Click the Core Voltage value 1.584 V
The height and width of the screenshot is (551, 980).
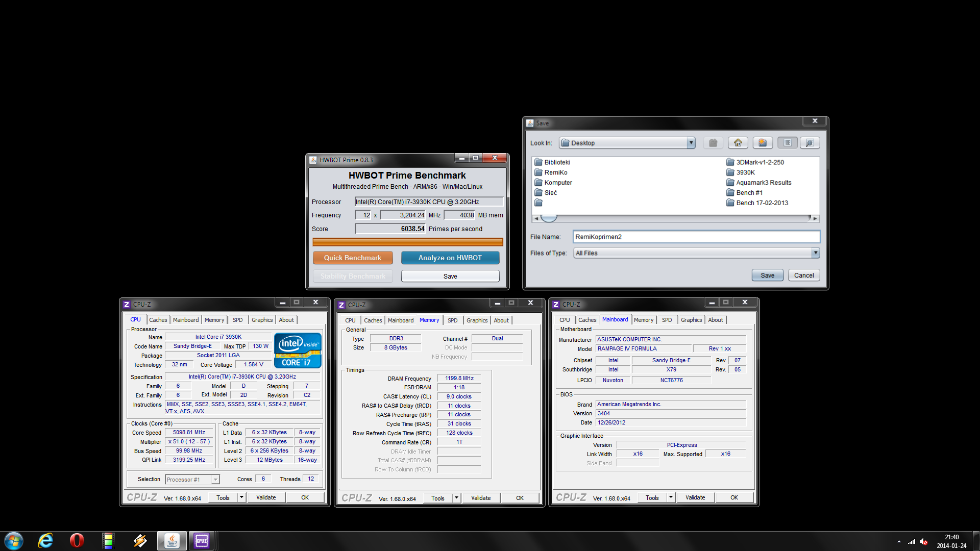[254, 364]
